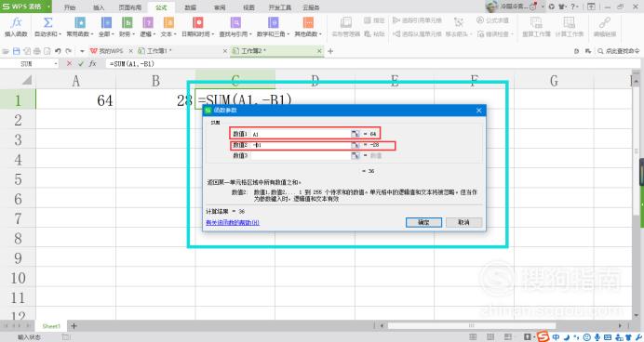Open the 数学和三角 functions dropdown
This screenshot has width=644, height=342.
coord(273,27)
